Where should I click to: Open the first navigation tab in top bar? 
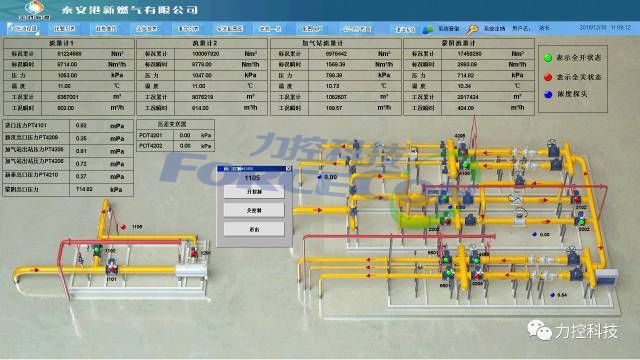(23, 29)
